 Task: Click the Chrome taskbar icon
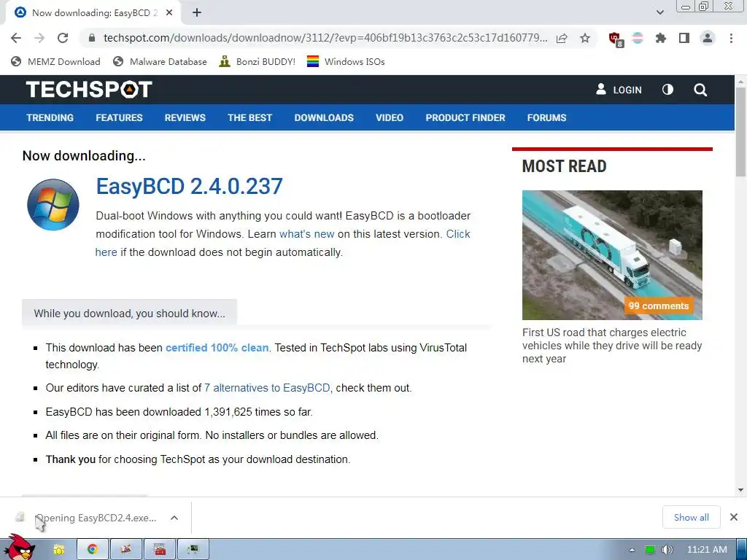click(x=93, y=550)
